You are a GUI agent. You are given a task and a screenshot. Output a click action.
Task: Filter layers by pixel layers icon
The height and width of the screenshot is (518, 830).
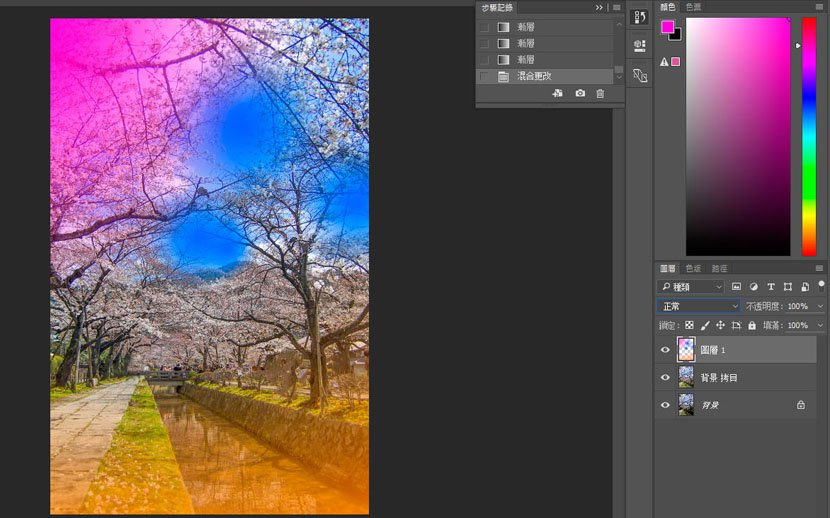(x=736, y=287)
